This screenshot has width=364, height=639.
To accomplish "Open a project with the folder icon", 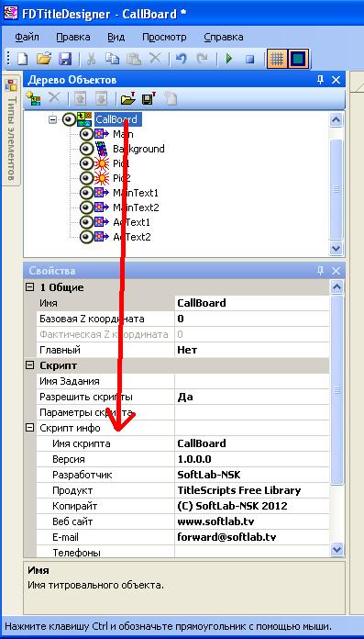I will coord(43,59).
